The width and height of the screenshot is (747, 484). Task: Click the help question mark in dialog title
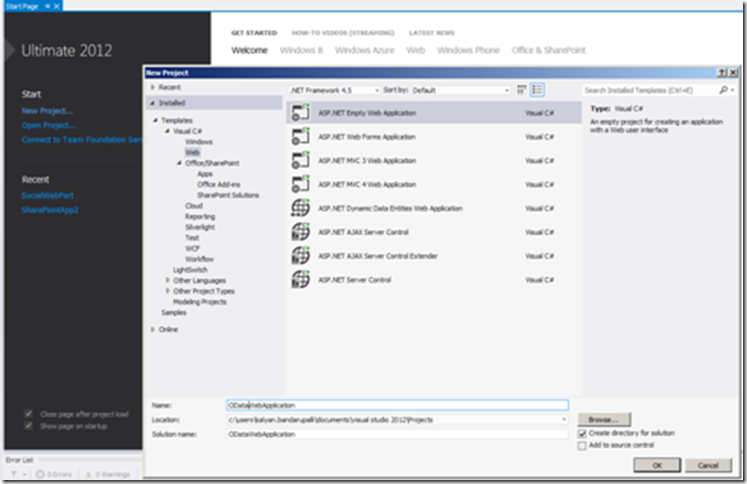point(722,72)
